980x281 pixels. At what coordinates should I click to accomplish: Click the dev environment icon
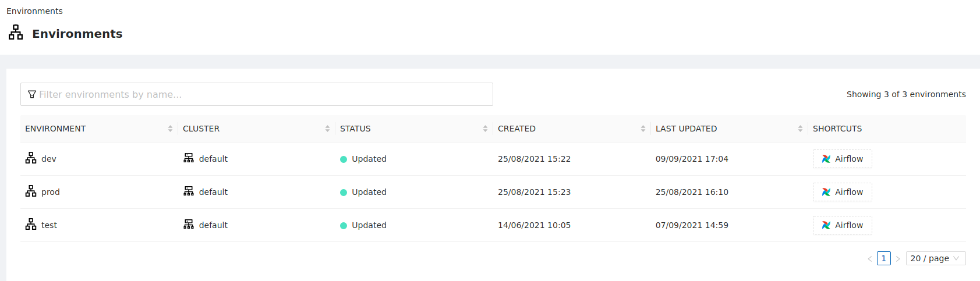tap(31, 158)
